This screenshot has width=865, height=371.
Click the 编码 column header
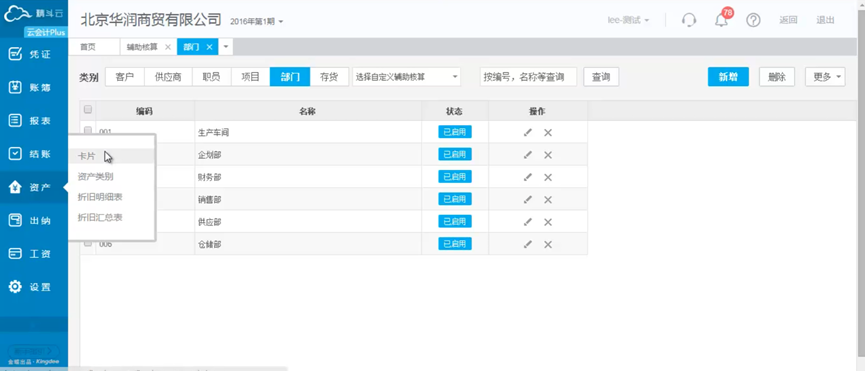pos(145,111)
